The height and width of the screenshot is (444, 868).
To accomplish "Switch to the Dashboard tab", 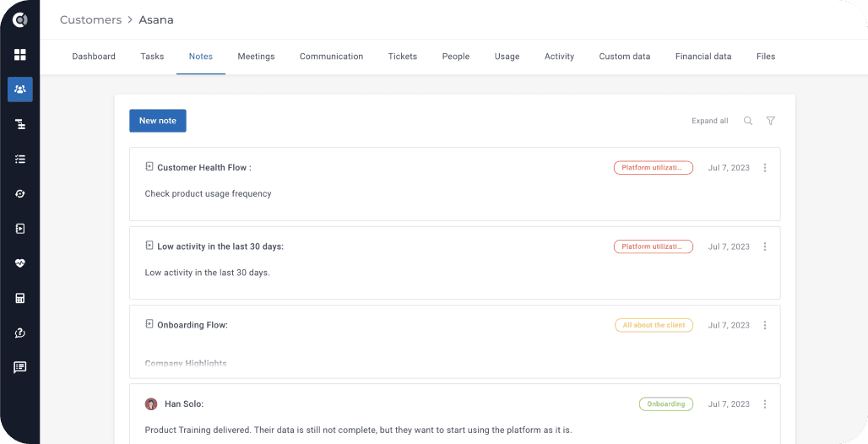I will 94,57.
